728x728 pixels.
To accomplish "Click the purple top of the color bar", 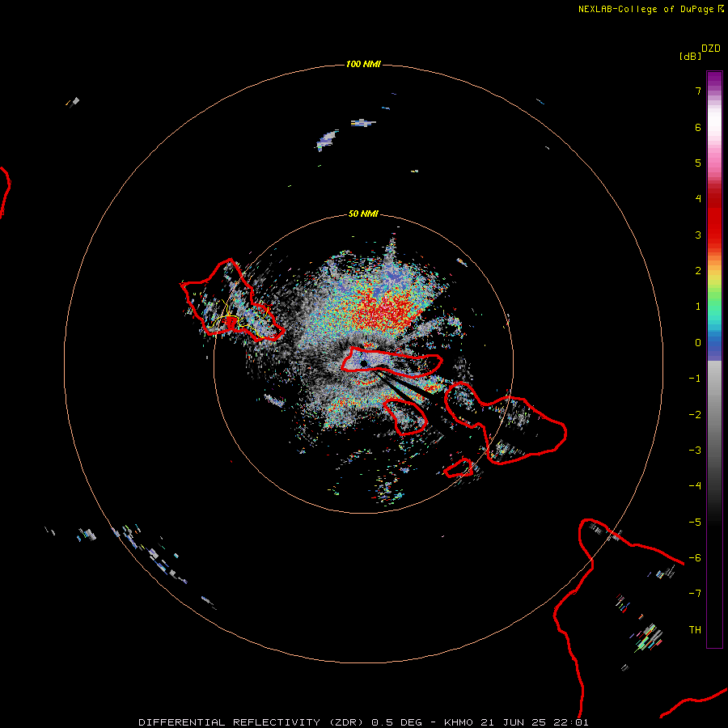I will coord(714,79).
